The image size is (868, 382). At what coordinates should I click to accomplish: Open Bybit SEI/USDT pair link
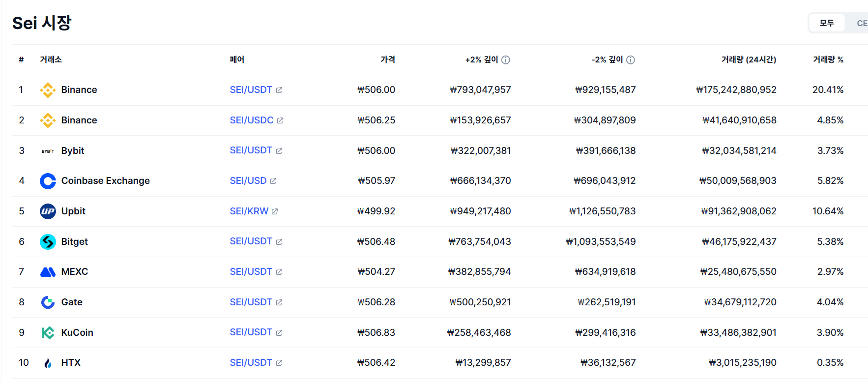[x=251, y=150]
